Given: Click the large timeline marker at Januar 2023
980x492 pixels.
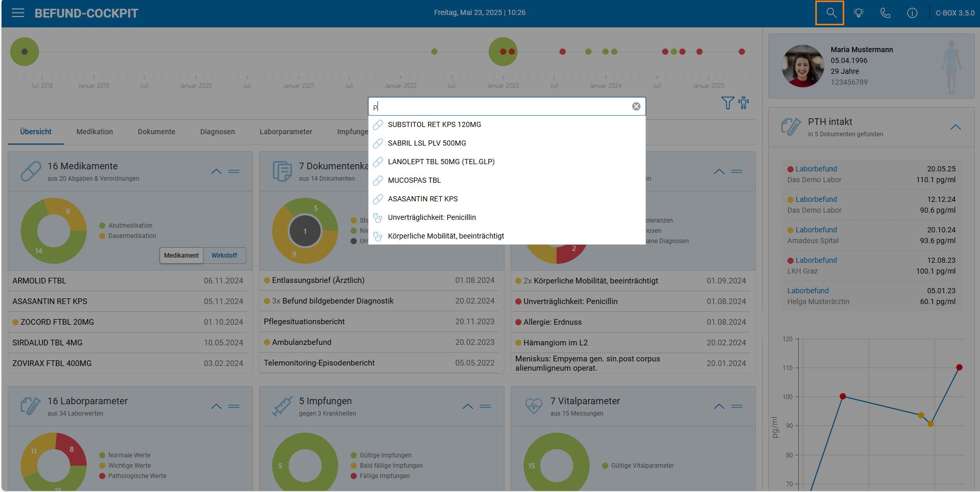Looking at the screenshot, I should click(503, 52).
